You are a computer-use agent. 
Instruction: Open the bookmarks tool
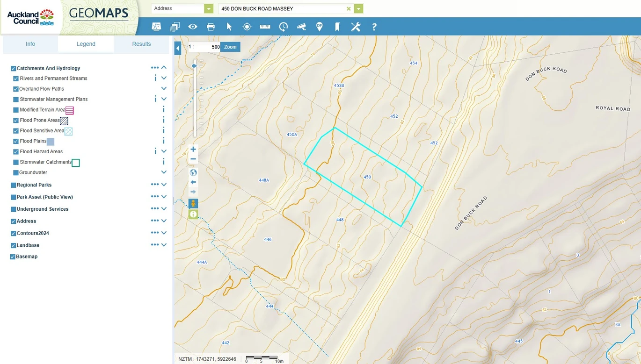coord(337,27)
